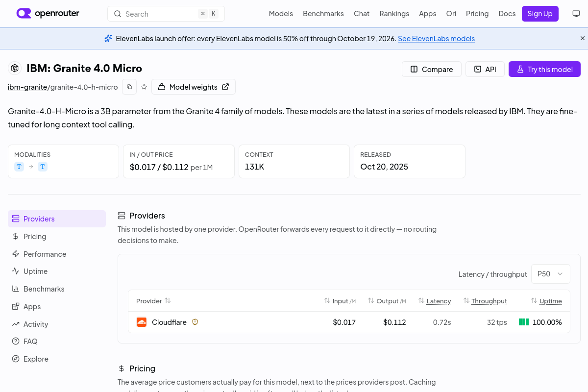
Task: Dismiss the ElevenLabs offer banner
Action: tap(583, 38)
